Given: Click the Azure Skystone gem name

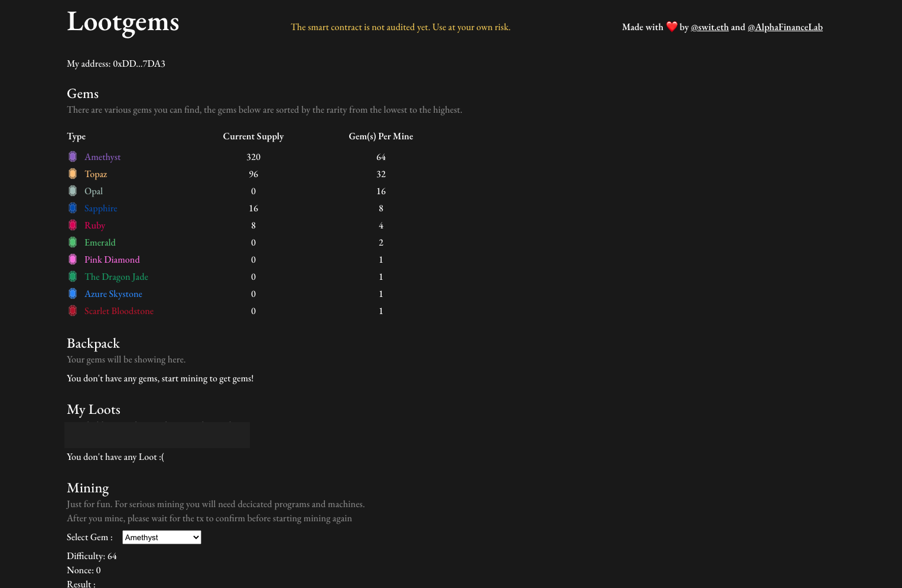Looking at the screenshot, I should [x=113, y=294].
